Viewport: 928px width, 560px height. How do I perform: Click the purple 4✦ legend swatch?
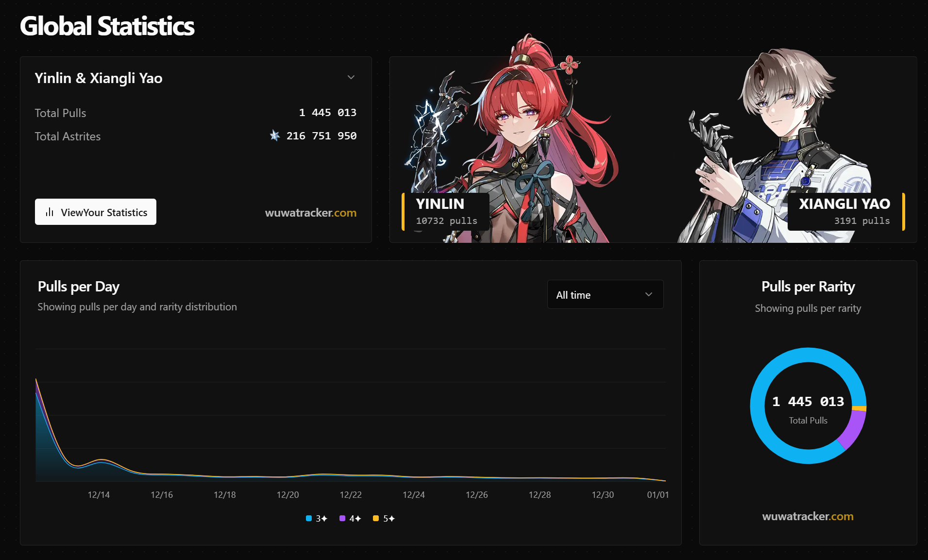click(342, 518)
